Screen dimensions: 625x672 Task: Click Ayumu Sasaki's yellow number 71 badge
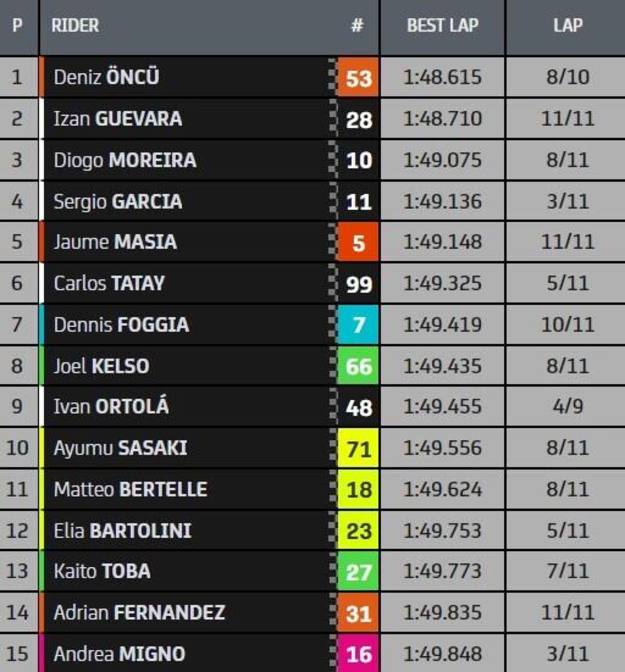(358, 449)
